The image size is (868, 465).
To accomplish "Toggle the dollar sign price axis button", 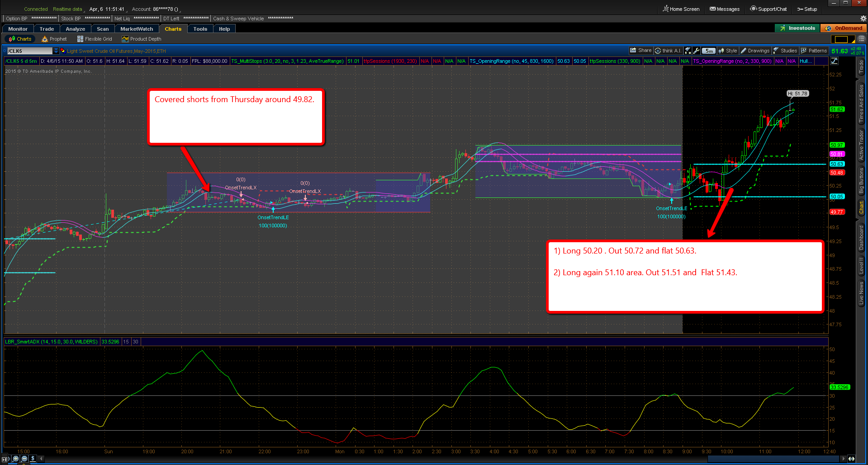I will click(33, 459).
